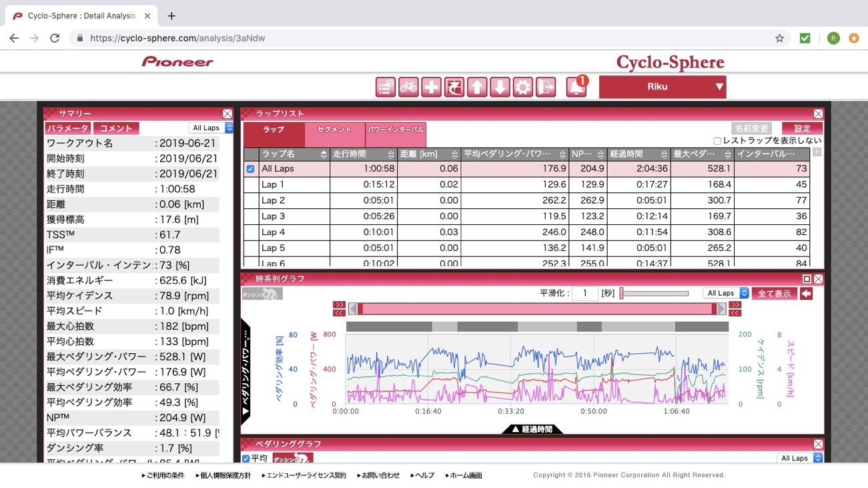Click the download arrow toolbar icon
The image size is (868, 488).
500,87
